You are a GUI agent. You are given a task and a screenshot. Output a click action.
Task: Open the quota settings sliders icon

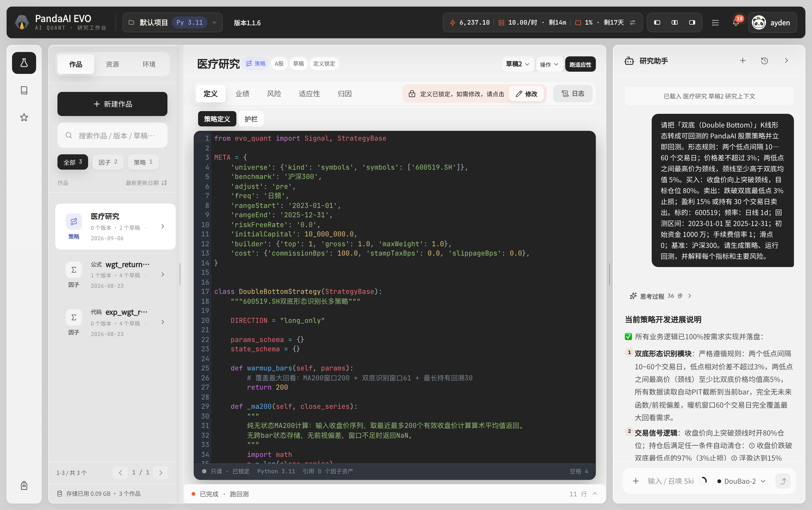coord(633,23)
